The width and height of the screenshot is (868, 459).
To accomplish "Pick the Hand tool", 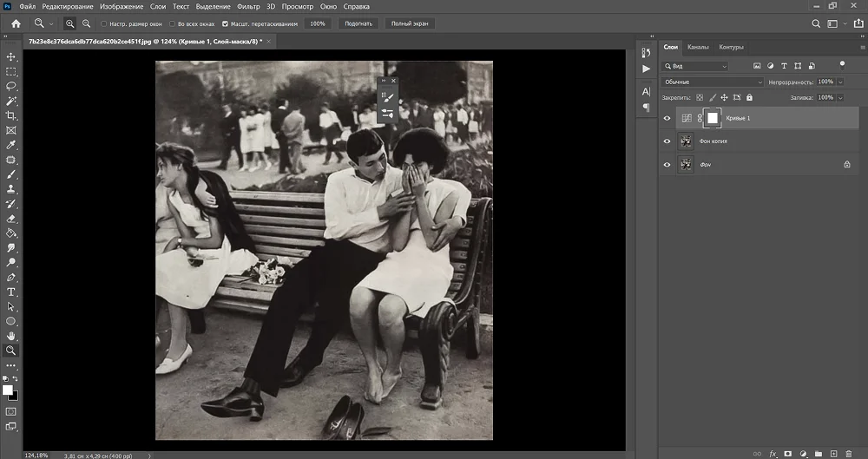I will 11,336.
